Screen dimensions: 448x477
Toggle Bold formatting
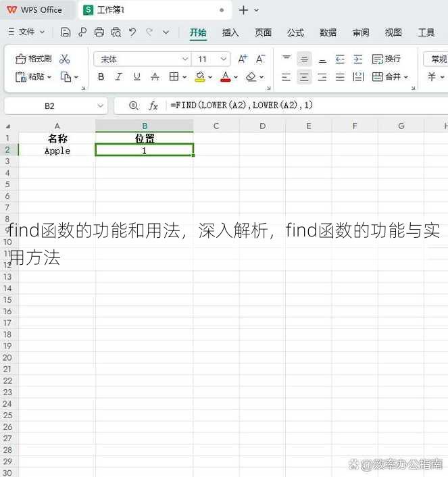[x=101, y=76]
